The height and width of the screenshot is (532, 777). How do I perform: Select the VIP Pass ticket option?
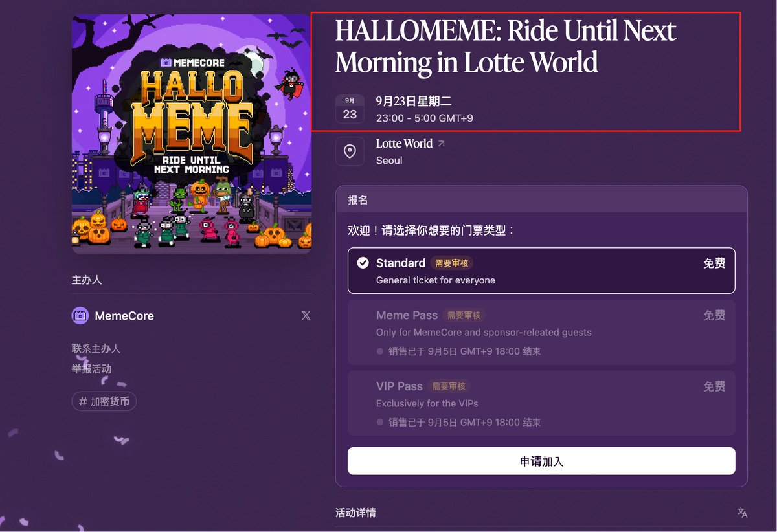click(x=541, y=403)
